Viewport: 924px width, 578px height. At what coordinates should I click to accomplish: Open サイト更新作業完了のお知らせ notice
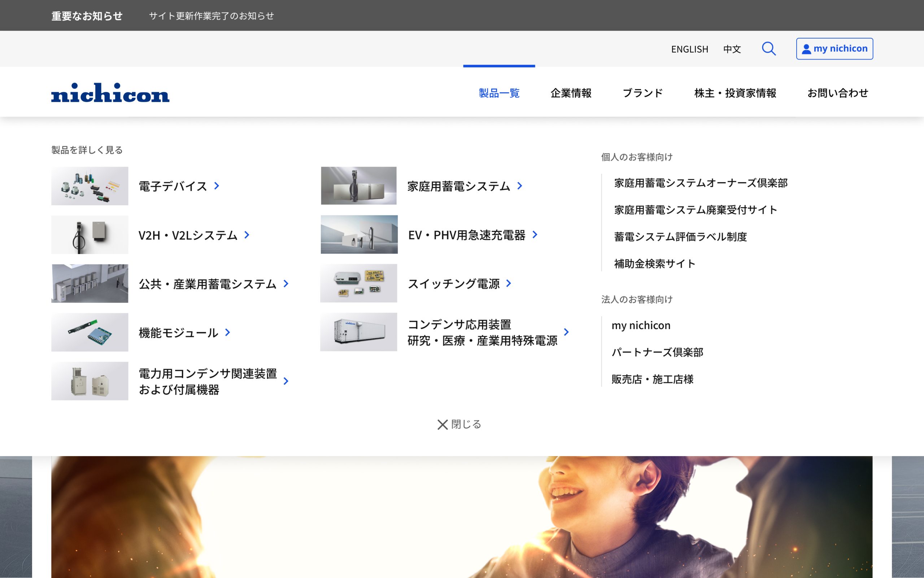pos(212,16)
